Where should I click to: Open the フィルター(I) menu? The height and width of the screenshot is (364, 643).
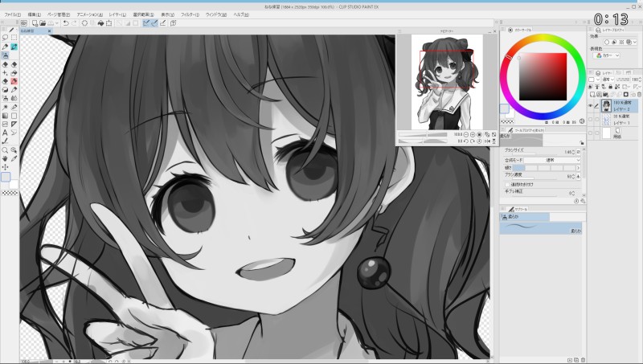[190, 14]
